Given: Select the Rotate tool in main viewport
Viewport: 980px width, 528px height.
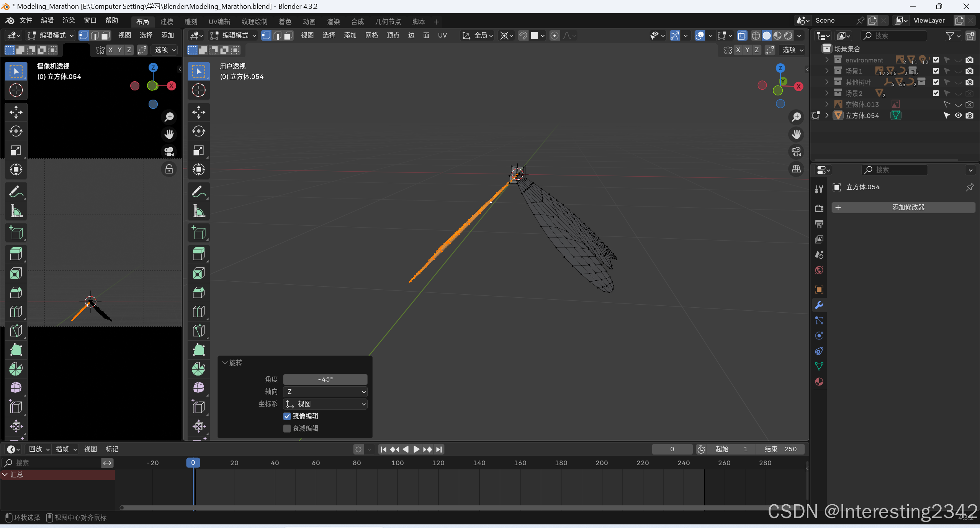Looking at the screenshot, I should point(198,131).
